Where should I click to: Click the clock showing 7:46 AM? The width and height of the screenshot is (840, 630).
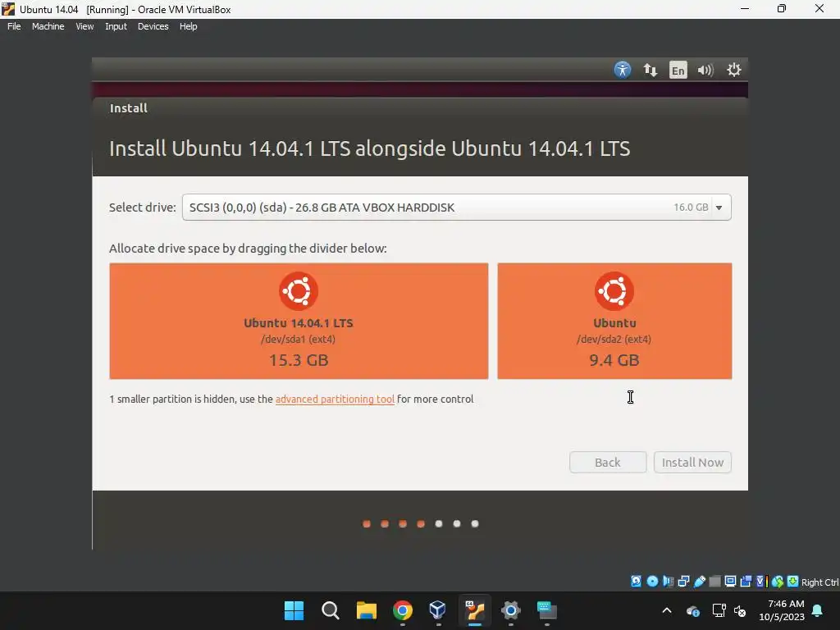[786, 604]
